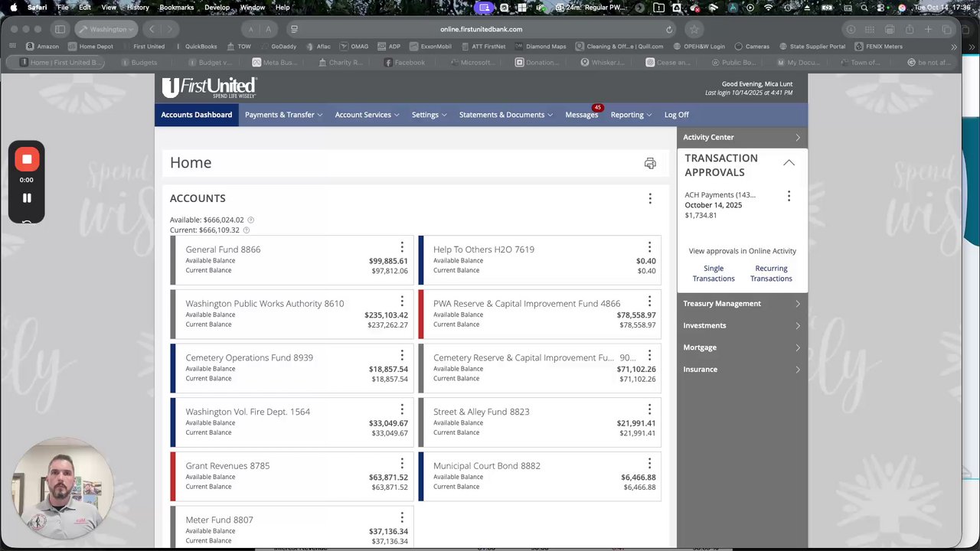Open the Messages tab
This screenshot has height=551, width=980.
click(582, 115)
